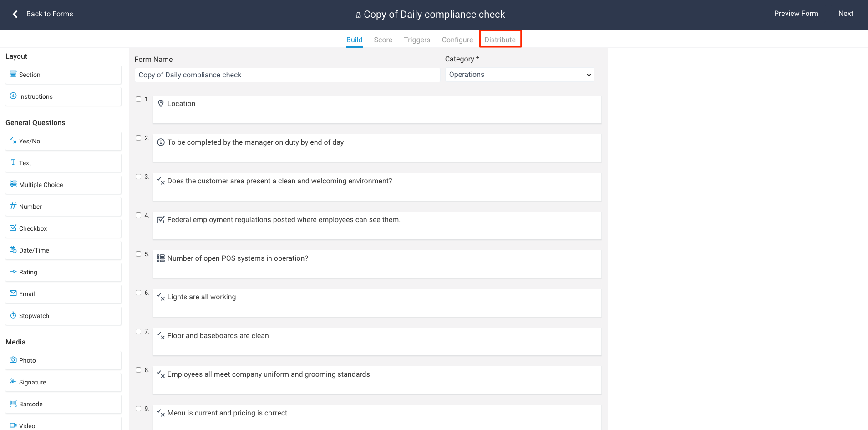Select the Date/Time question type
868x430 pixels.
(x=34, y=250)
